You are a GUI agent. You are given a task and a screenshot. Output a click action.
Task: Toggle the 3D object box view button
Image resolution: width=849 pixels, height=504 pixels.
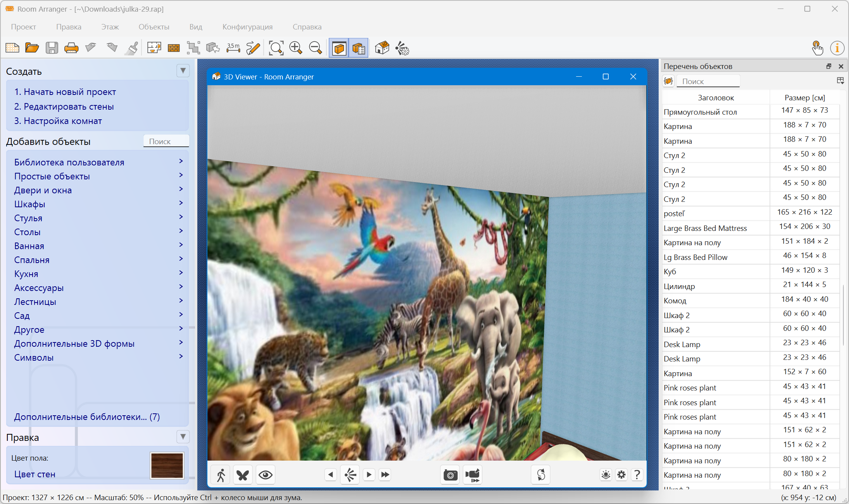click(x=339, y=48)
